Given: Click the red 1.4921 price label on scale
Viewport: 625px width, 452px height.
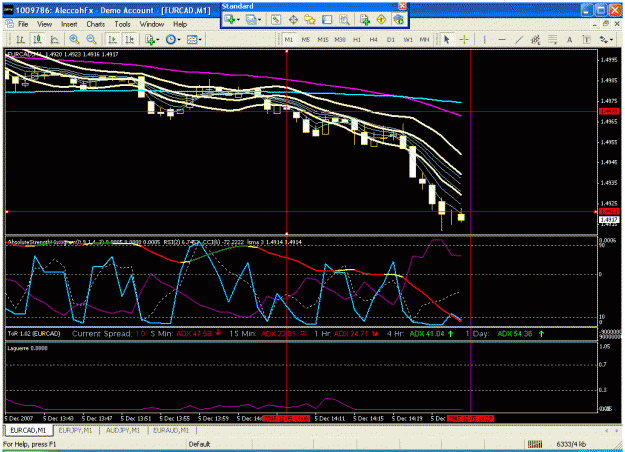Looking at the screenshot, I should 609,212.
